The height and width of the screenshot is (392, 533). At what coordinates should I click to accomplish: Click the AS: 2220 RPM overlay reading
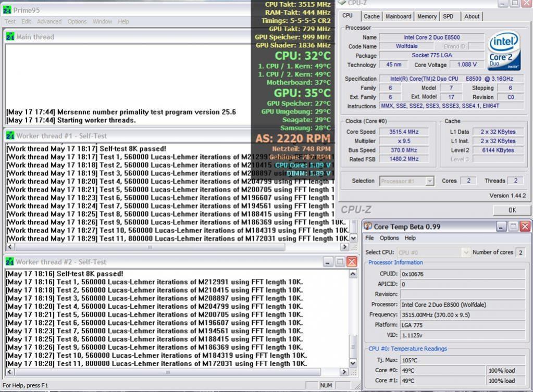(x=293, y=138)
